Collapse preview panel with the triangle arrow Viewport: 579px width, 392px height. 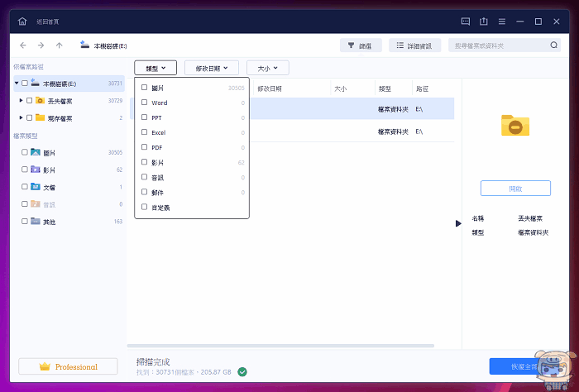(x=458, y=223)
